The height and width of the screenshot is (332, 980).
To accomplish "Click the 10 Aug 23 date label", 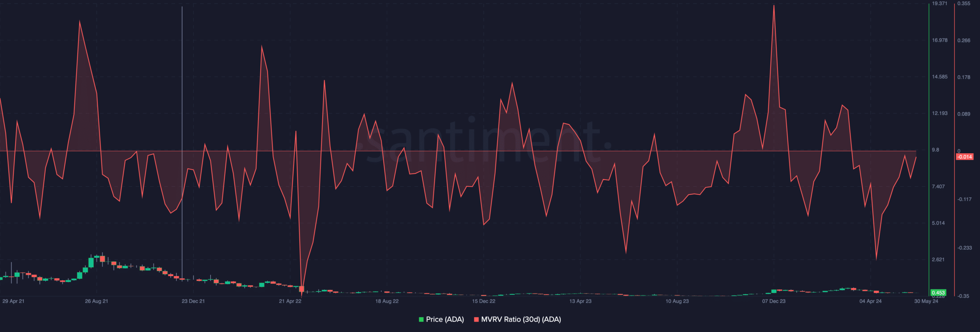I will 677,301.
